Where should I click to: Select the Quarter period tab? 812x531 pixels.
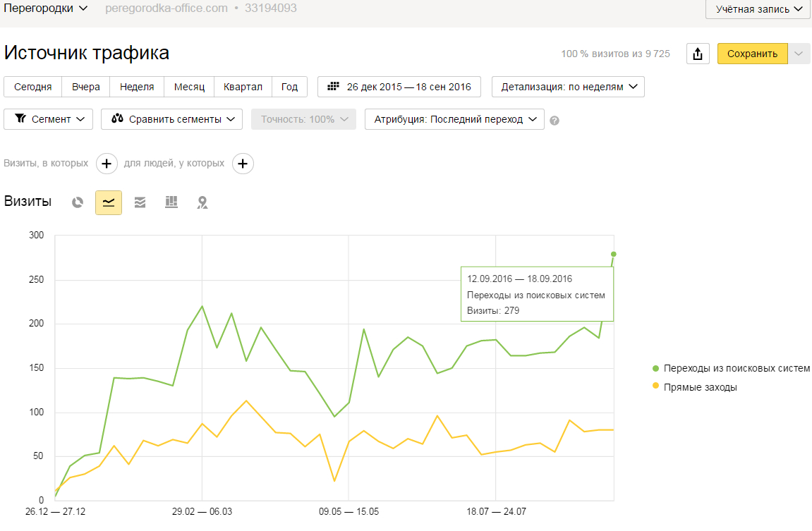pyautogui.click(x=243, y=87)
